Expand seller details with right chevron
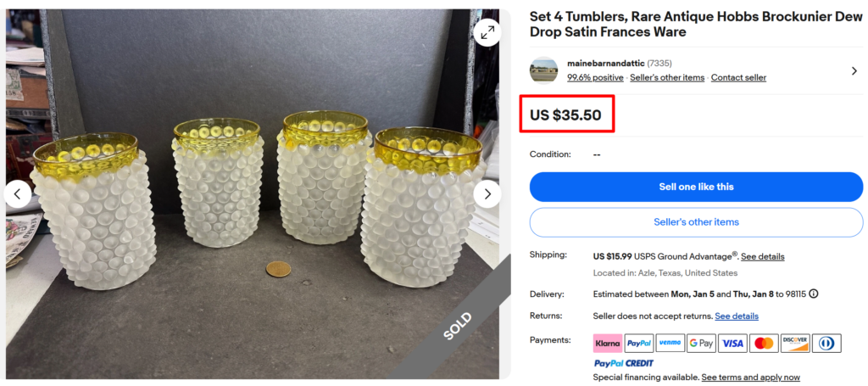Screen dimensions: 868x386 point(854,71)
